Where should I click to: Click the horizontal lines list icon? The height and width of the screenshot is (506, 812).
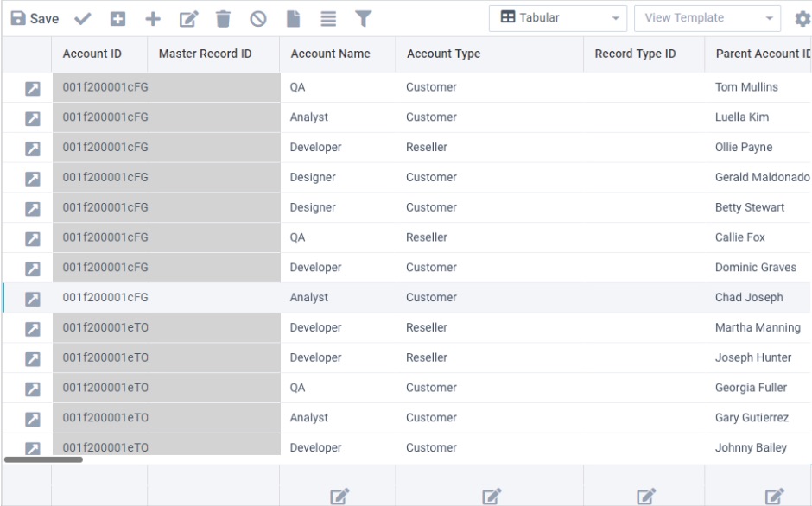pos(328,18)
